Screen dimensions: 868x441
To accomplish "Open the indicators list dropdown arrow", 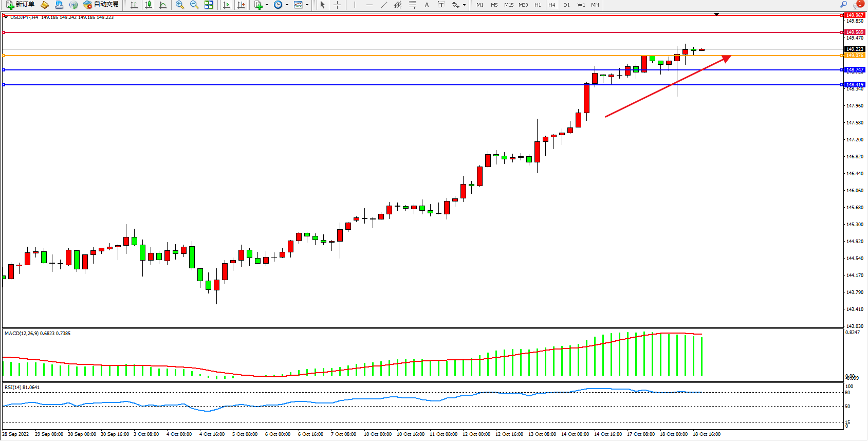I will pos(267,5).
